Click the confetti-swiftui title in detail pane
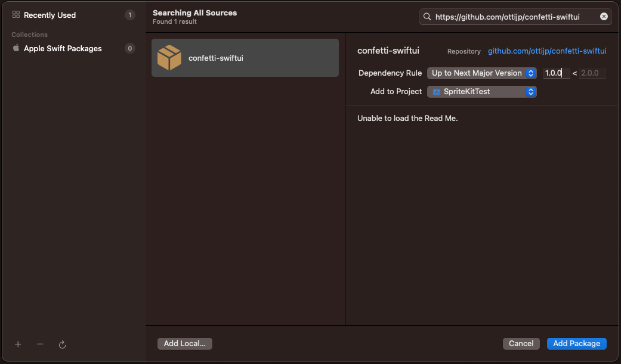The width and height of the screenshot is (621, 364). 388,51
